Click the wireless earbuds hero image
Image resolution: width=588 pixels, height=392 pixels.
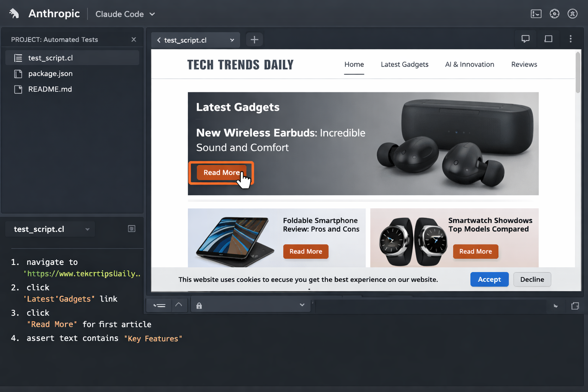tap(456, 143)
